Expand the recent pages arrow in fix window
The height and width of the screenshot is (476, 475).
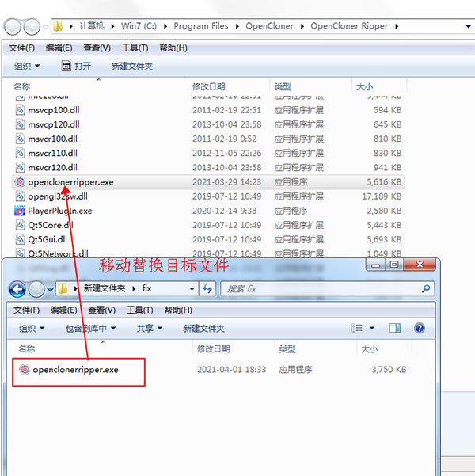tap(51, 289)
